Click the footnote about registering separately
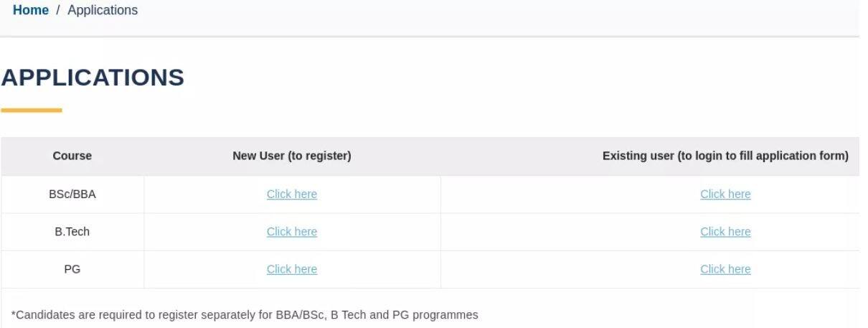 click(245, 314)
